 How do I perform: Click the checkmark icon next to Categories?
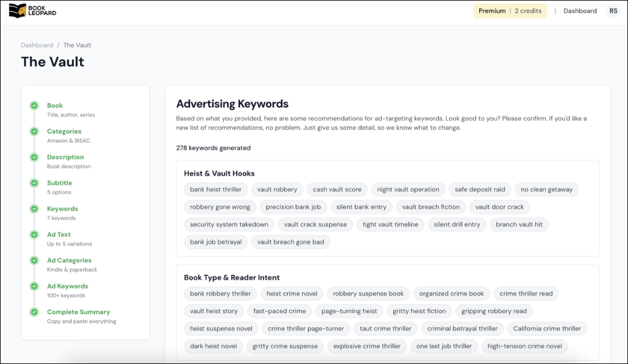34,132
